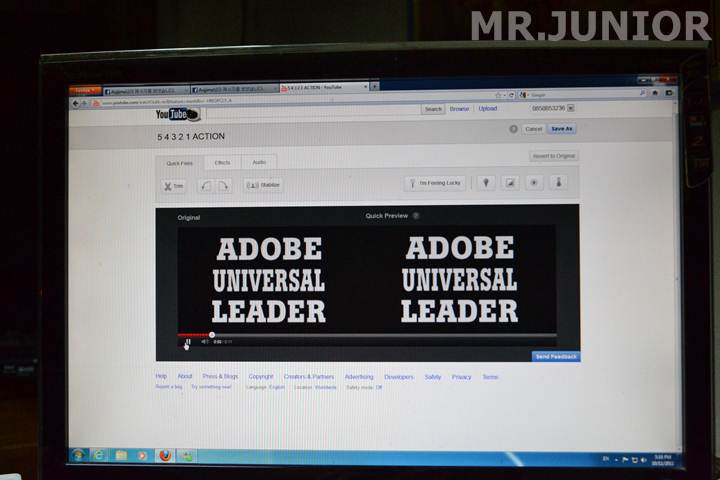
Task: Click the Send Feedback button
Action: [x=556, y=356]
